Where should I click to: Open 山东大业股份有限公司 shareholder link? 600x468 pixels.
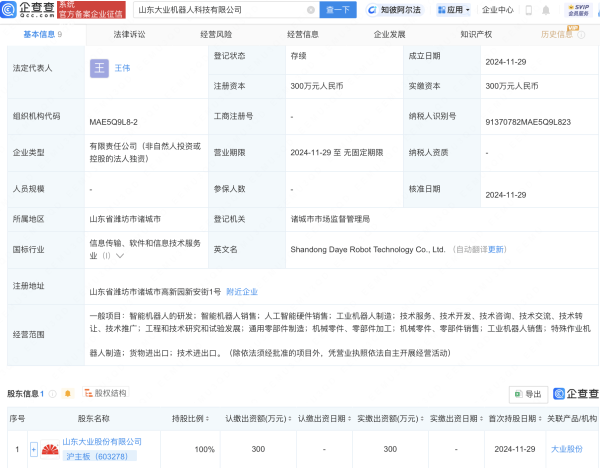click(x=102, y=442)
